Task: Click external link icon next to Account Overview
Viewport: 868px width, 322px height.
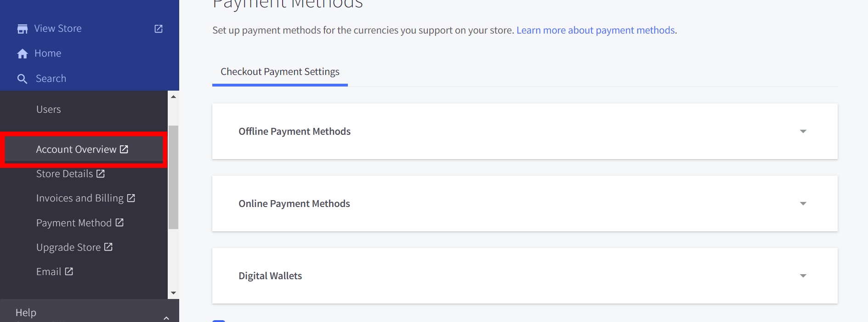Action: [x=124, y=149]
